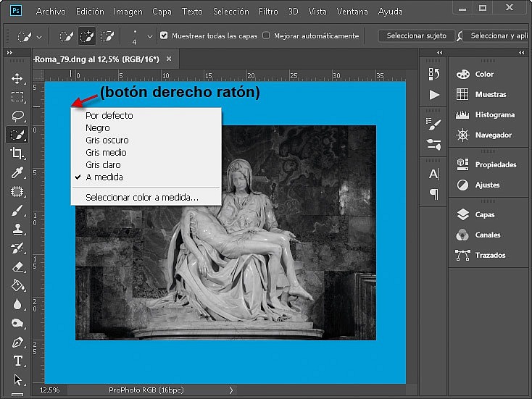Click the Photoshop Ps logo icon

(16, 11)
